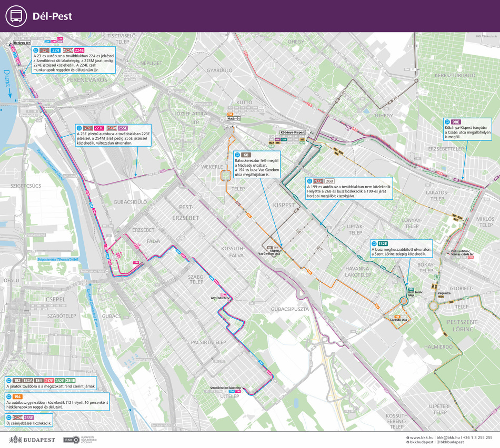Click the 'Új számjelzéssel közlekedik.' text
Viewport: 500px width, 448px height.
pos(29,423)
